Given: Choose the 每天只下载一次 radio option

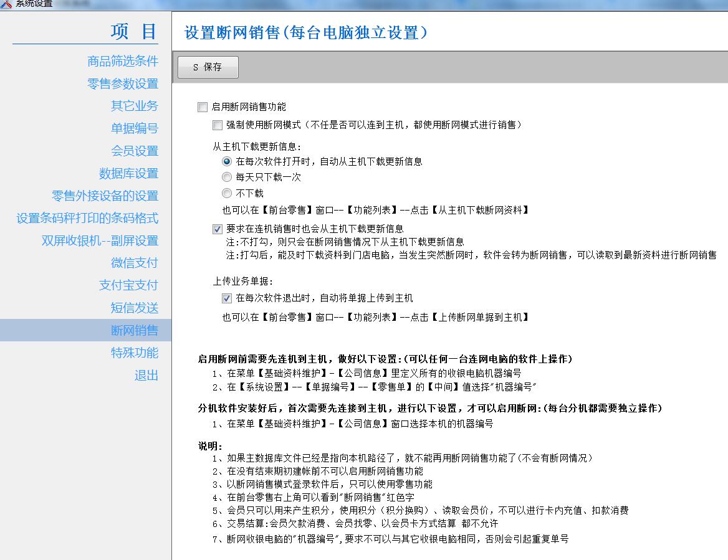Looking at the screenshot, I should click(x=227, y=178).
